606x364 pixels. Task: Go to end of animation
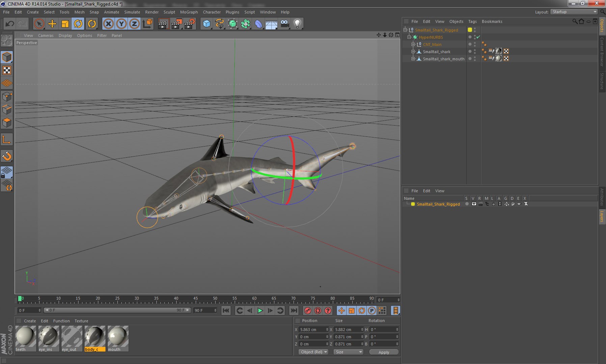[x=294, y=311]
